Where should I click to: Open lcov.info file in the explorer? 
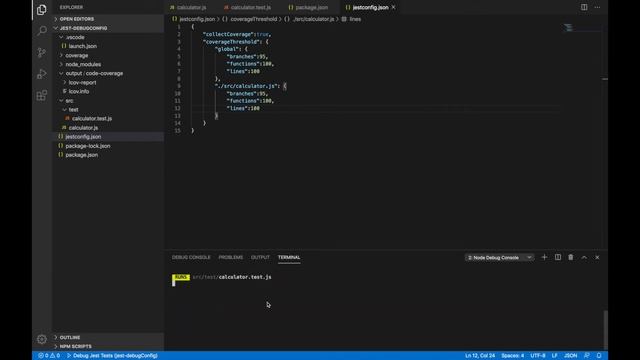coord(108,91)
